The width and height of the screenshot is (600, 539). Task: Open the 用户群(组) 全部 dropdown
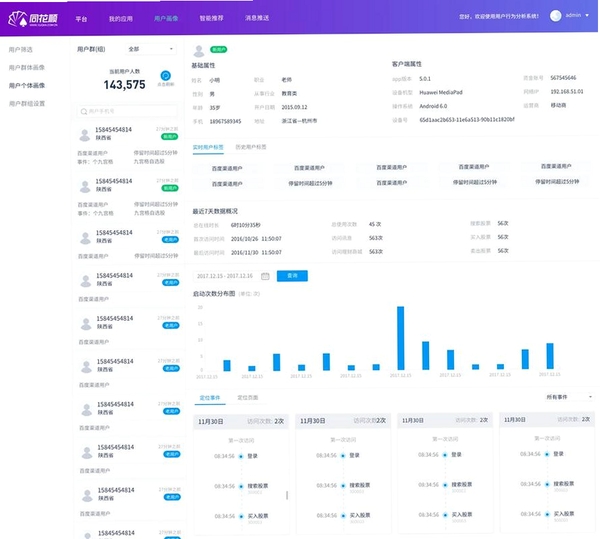[x=151, y=49]
